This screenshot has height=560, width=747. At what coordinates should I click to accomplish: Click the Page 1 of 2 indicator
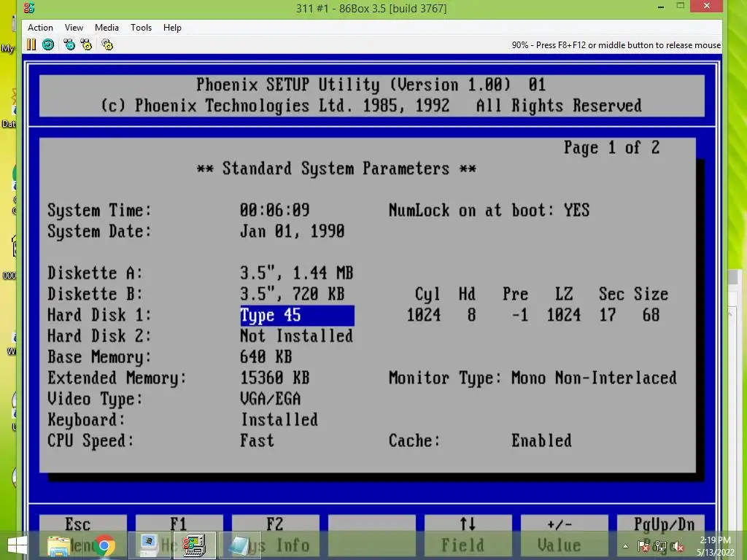click(612, 147)
